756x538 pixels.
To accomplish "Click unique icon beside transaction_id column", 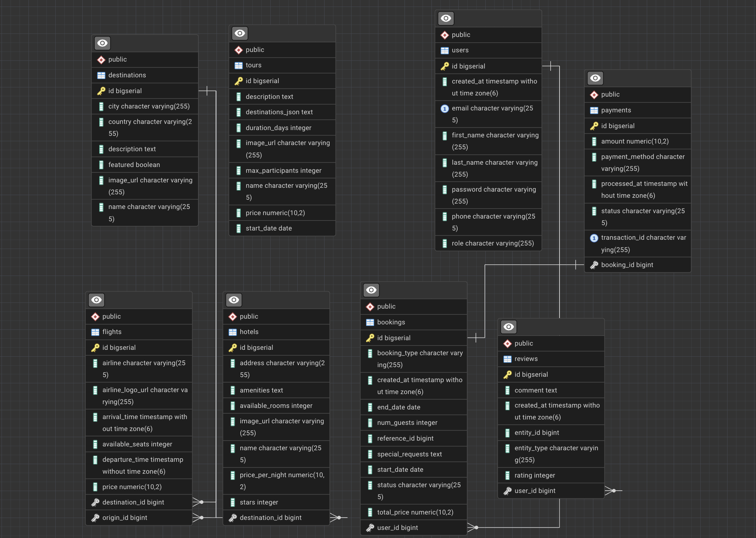I will 594,238.
